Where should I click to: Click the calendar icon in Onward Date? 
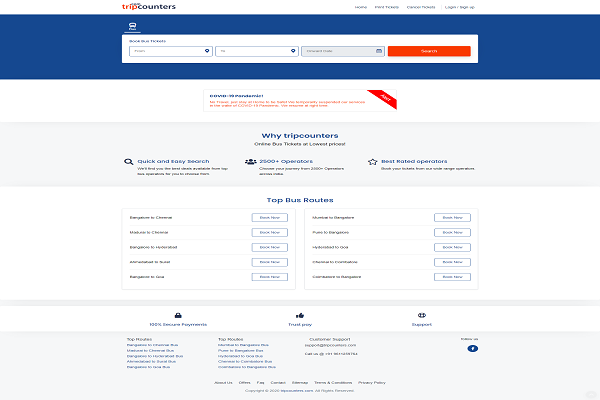coord(378,50)
